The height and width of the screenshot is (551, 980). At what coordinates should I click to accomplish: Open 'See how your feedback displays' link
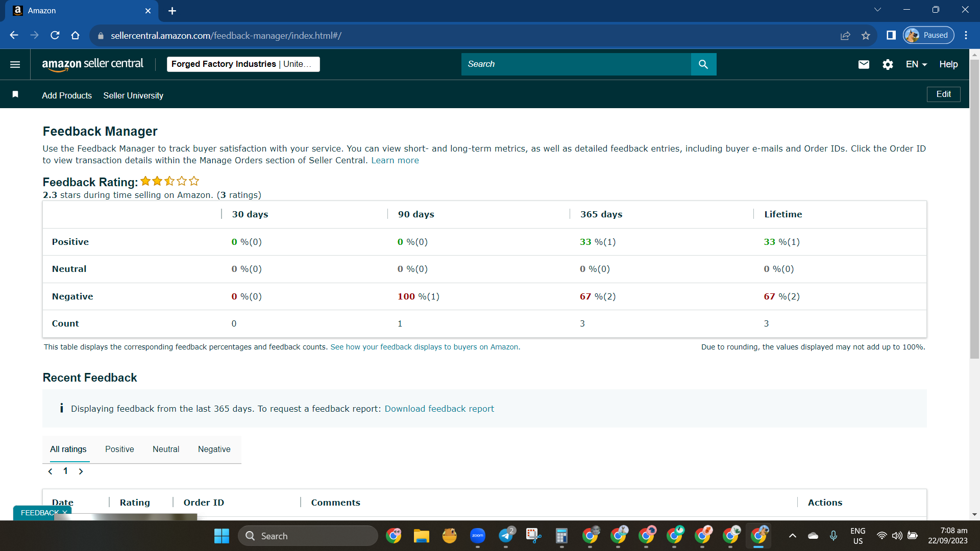[425, 347]
